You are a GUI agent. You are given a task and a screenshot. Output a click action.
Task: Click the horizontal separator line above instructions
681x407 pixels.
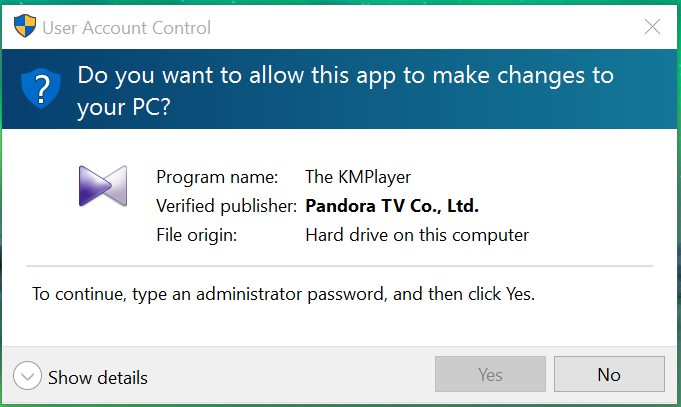339,265
